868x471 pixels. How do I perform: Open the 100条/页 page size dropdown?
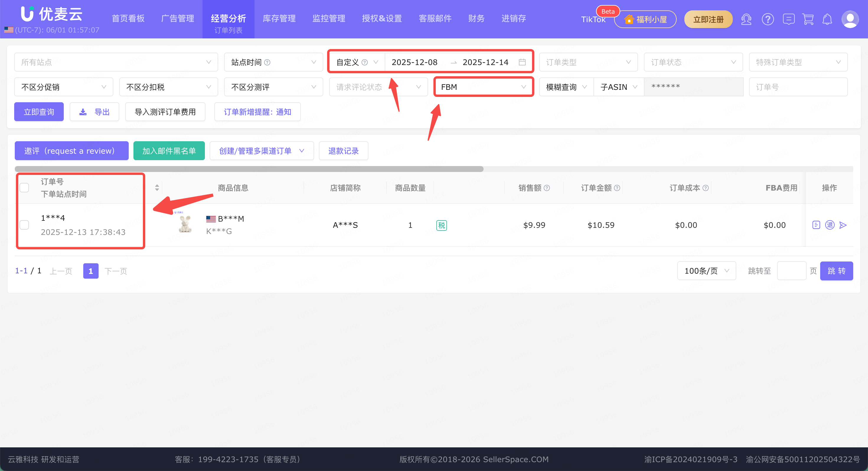click(707, 271)
